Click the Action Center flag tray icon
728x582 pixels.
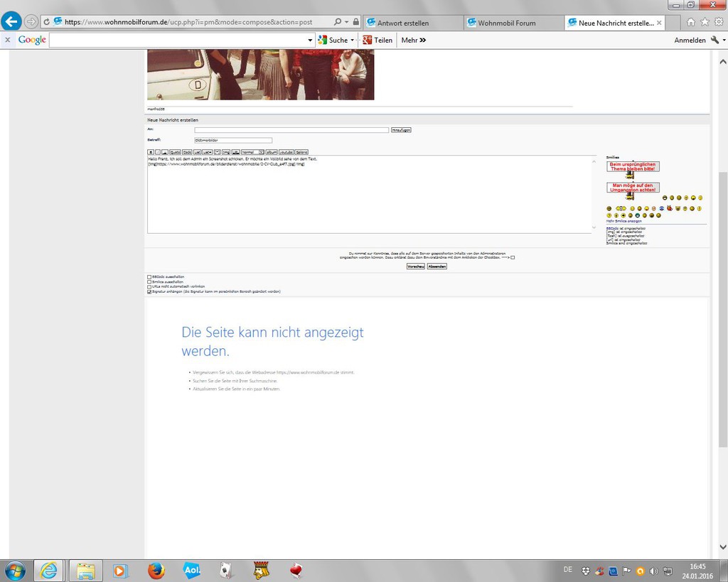click(626, 571)
